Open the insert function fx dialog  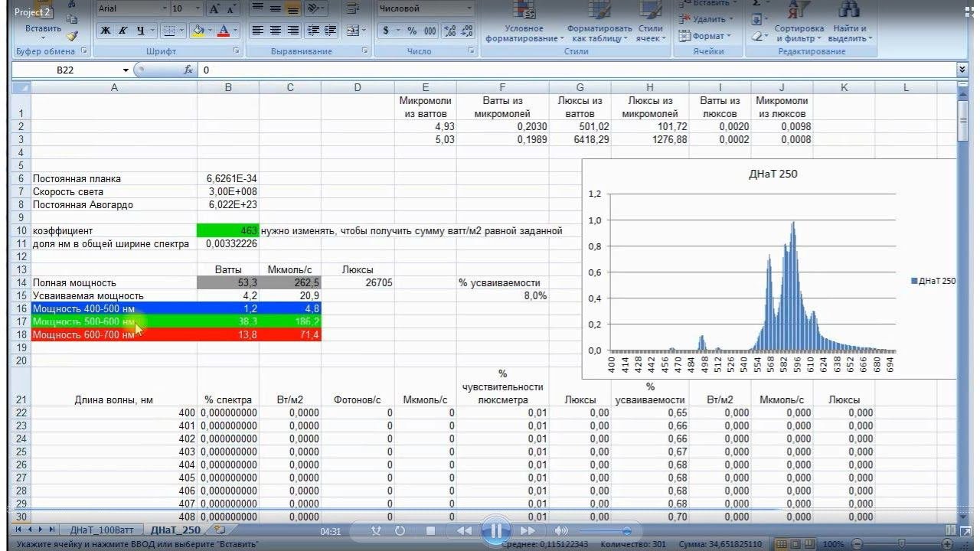[189, 70]
